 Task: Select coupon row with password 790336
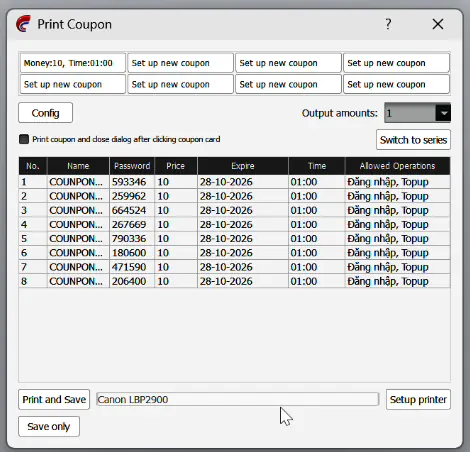234,239
